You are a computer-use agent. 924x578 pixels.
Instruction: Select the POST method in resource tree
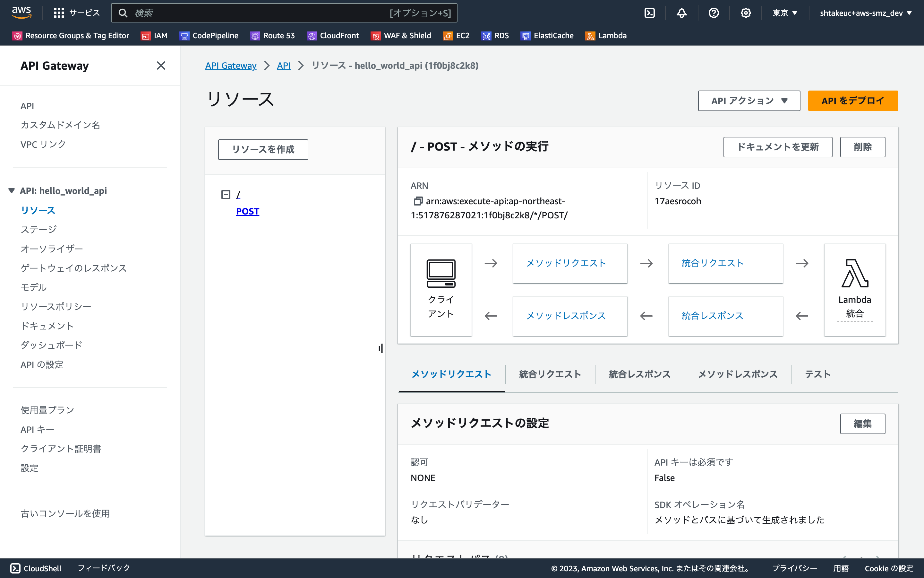click(x=247, y=211)
